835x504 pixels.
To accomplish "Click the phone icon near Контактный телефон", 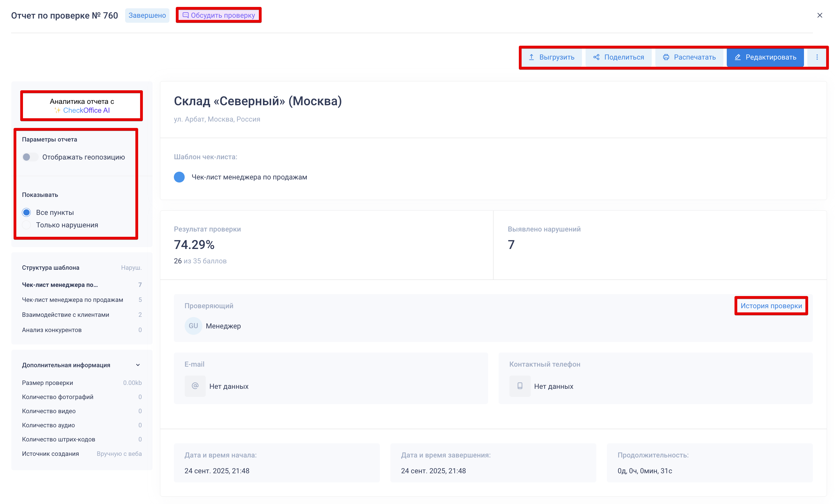I will pyautogui.click(x=519, y=386).
